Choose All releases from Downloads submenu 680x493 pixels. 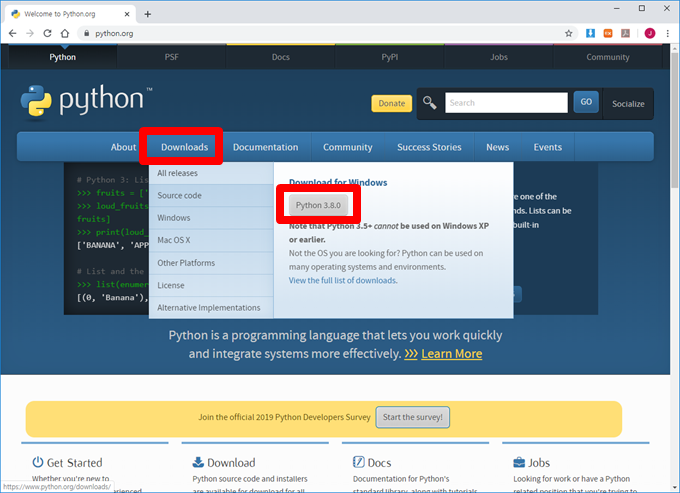tap(211, 173)
